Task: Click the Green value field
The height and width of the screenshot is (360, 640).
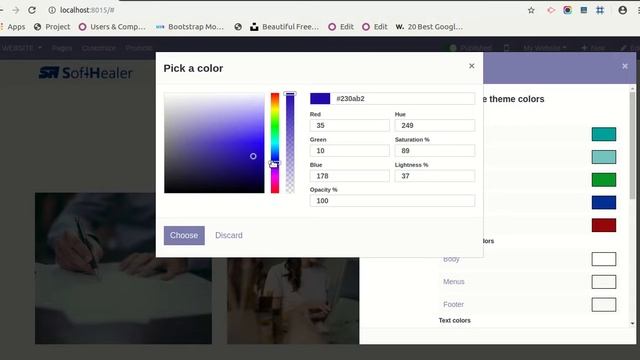Action: click(x=350, y=151)
